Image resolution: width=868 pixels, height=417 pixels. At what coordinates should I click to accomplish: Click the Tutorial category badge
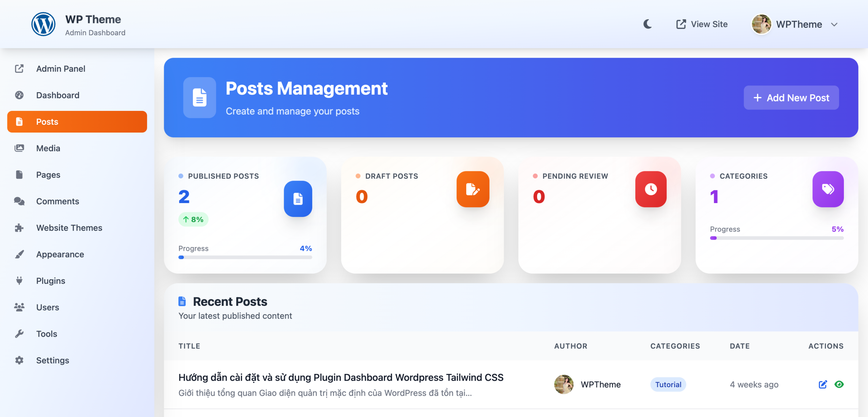coord(668,384)
